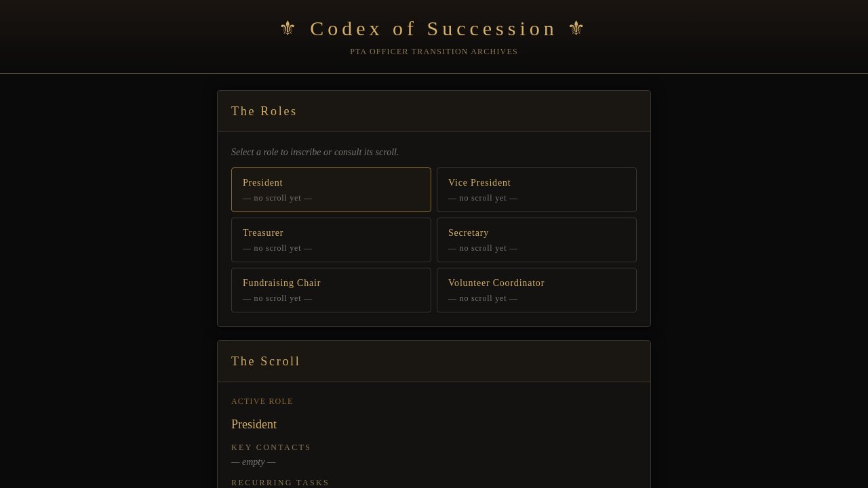This screenshot has width=868, height=488.
Task: Click The Roles panel header
Action: point(434,111)
